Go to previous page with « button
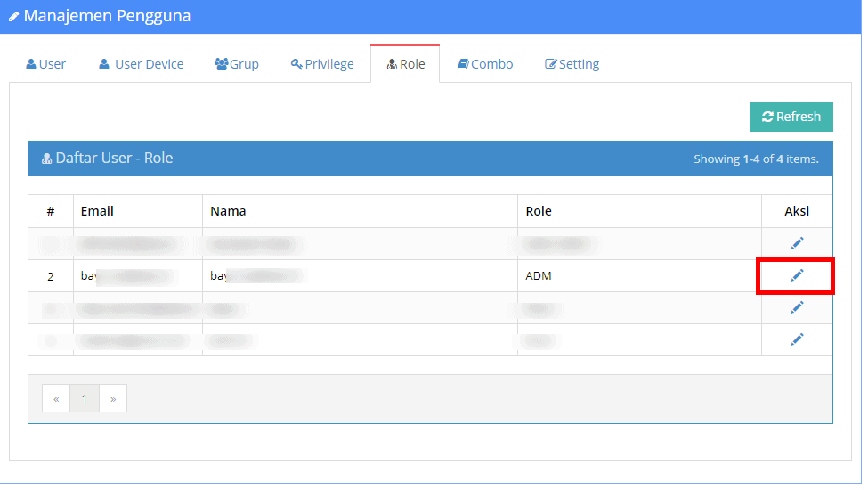Screen dimensions: 868x490 click(x=56, y=398)
